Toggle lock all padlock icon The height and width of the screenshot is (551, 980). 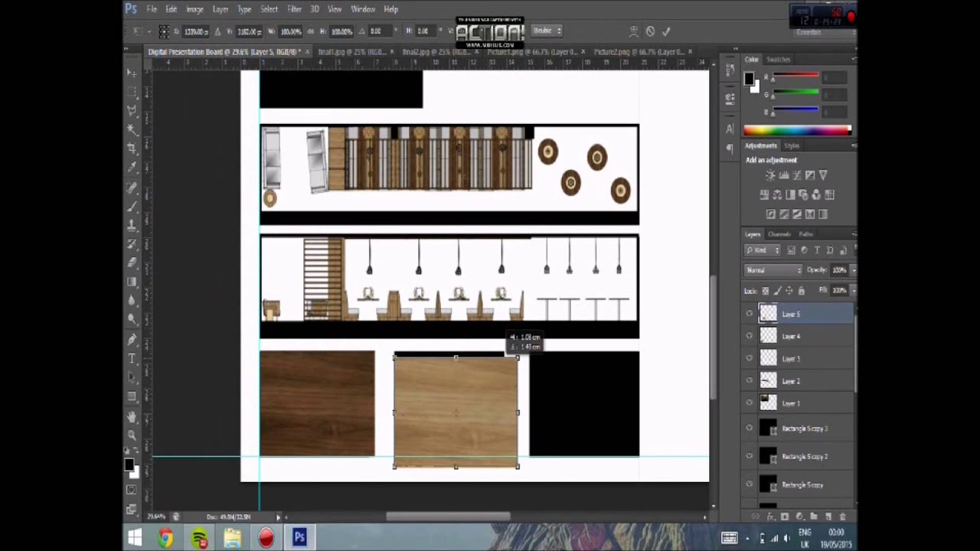click(802, 291)
